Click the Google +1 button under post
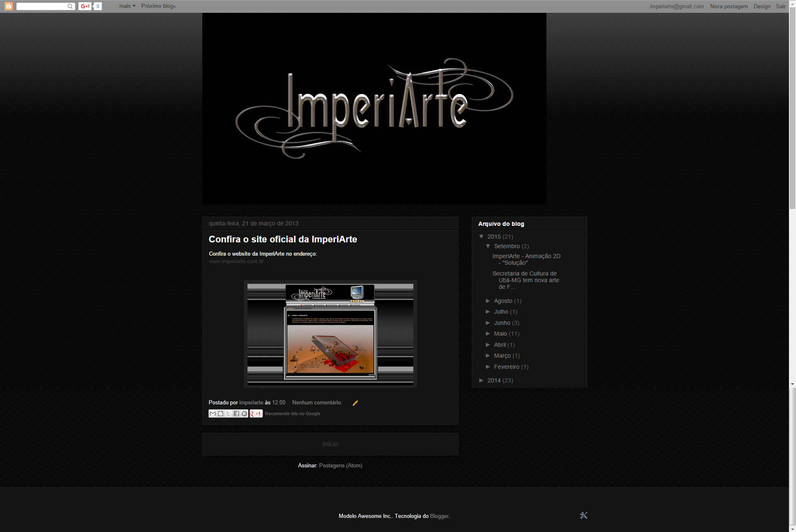796x532 pixels. [x=256, y=414]
